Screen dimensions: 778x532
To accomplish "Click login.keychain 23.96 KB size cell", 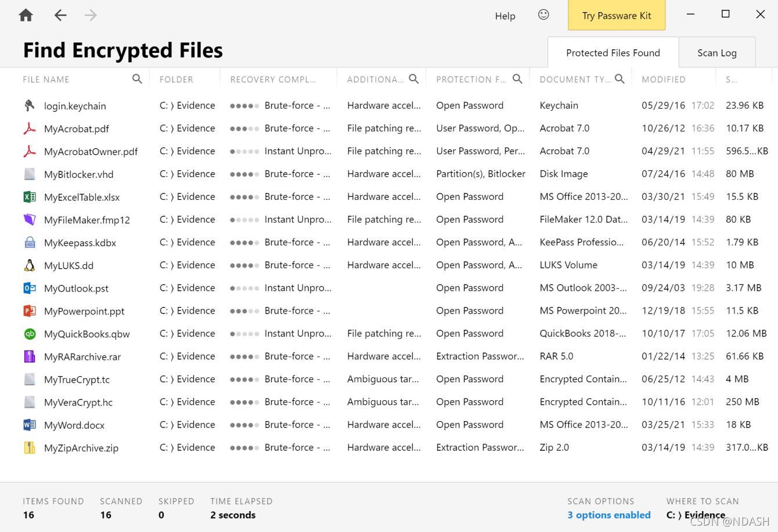I will point(745,105).
